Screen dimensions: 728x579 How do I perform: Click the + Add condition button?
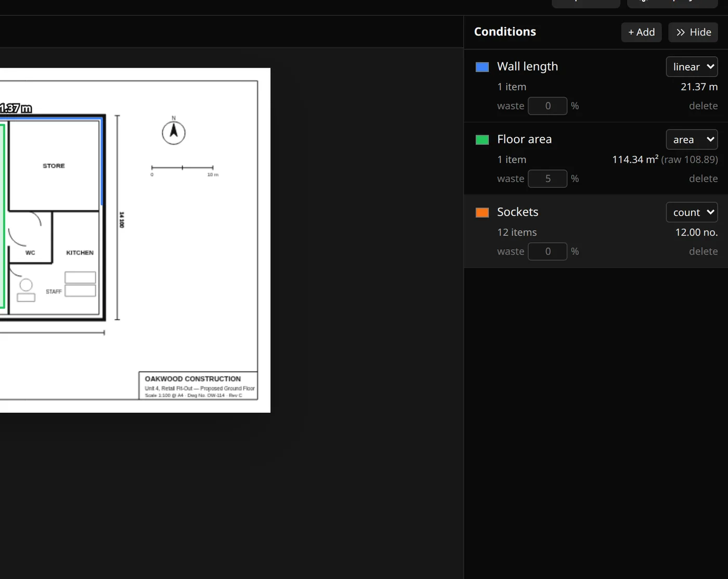coord(641,32)
